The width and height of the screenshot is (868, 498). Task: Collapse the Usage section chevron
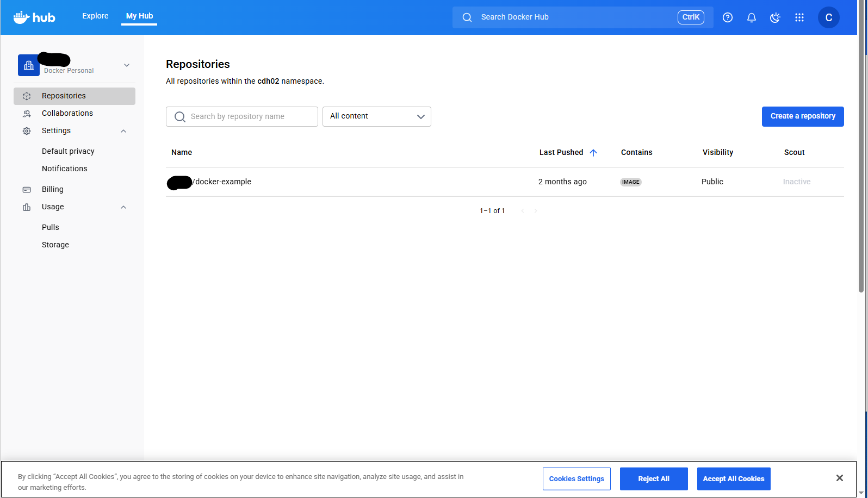123,207
